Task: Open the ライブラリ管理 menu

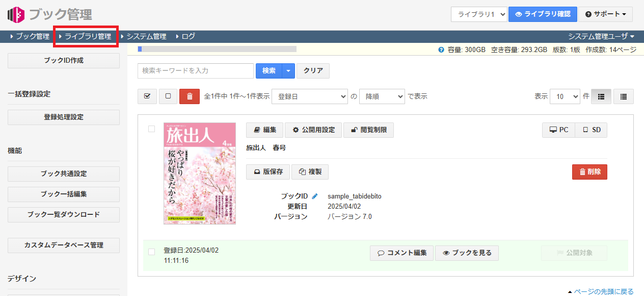Action: tap(86, 37)
